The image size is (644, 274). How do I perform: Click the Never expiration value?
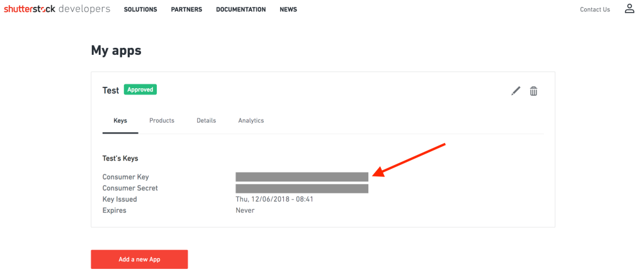pyautogui.click(x=245, y=210)
